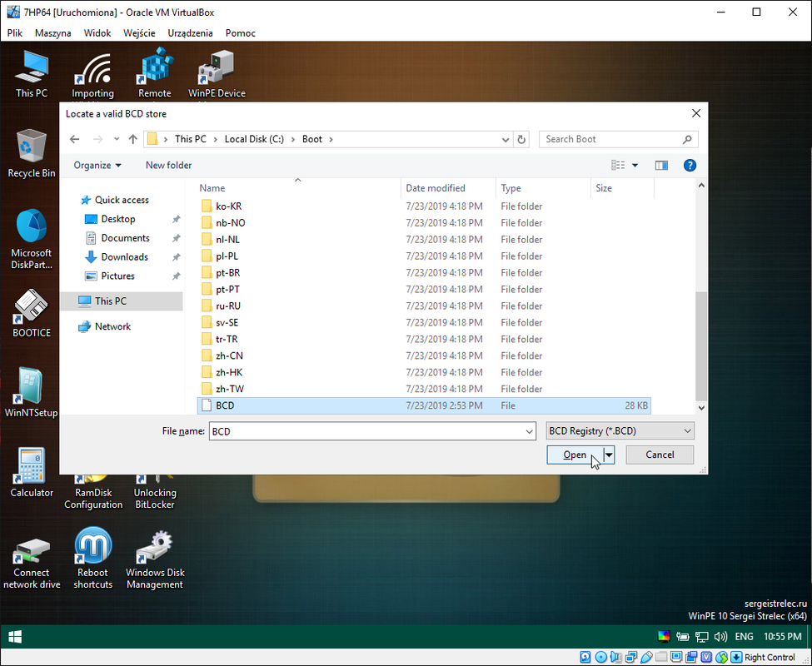Open Connect network drive shortcut
Viewport: 812px width, 666px height.
32,564
